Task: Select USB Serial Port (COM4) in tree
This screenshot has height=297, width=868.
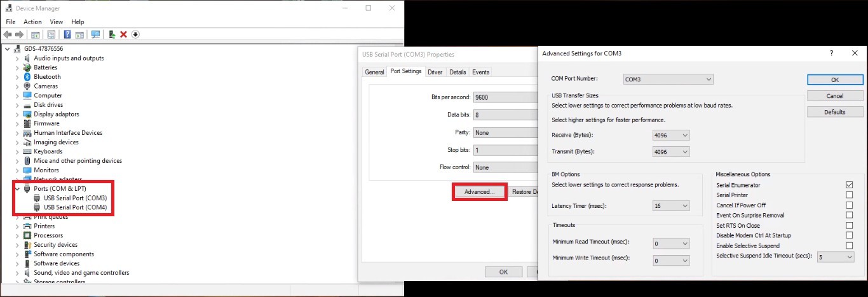Action: 75,207
